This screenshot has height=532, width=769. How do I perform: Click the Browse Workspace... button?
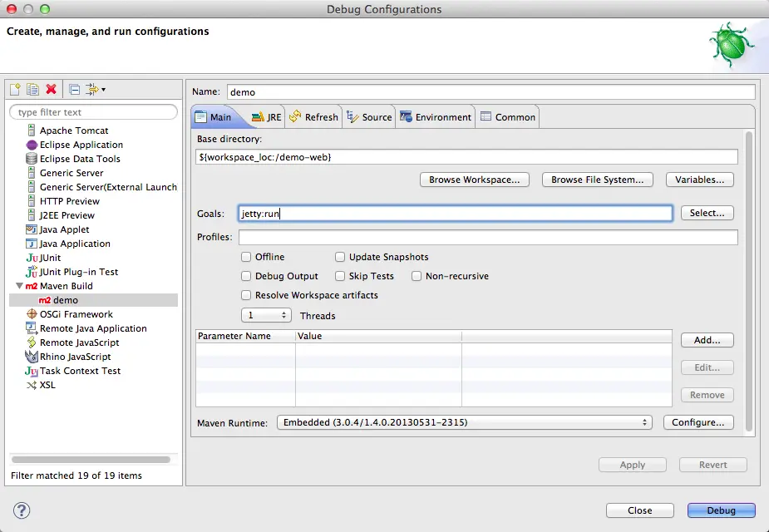point(474,180)
